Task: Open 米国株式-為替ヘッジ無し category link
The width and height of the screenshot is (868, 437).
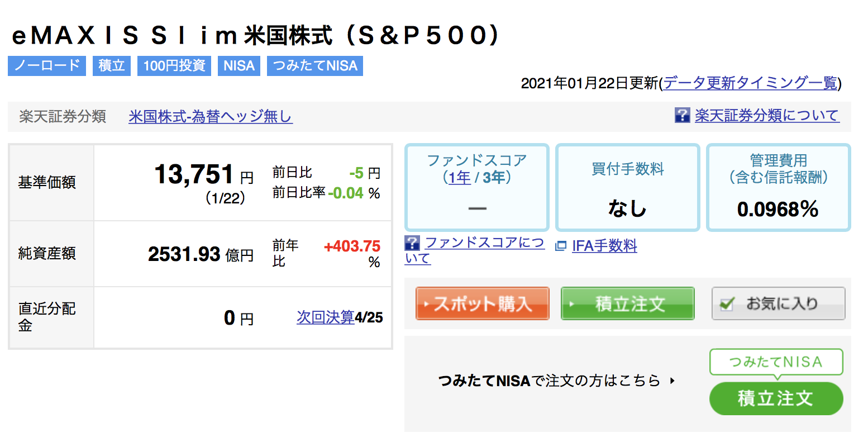Action: pos(211,116)
